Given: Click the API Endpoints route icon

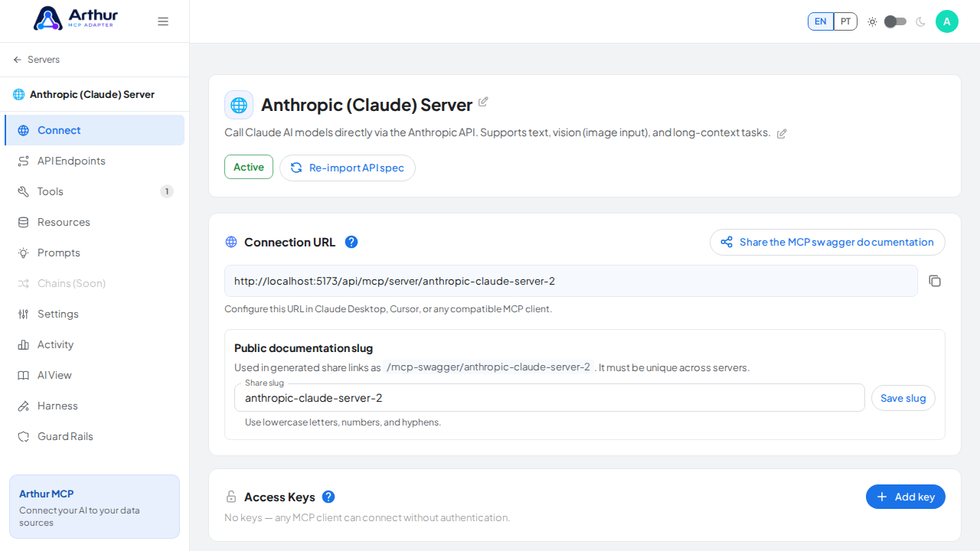Looking at the screenshot, I should click(x=23, y=161).
